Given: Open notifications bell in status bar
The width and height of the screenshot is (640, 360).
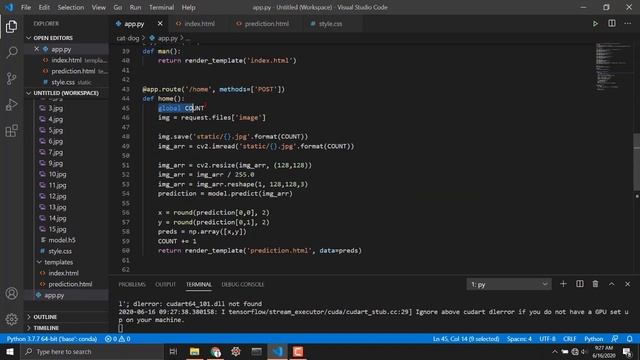Looking at the screenshot, I should pyautogui.click(x=630, y=339).
